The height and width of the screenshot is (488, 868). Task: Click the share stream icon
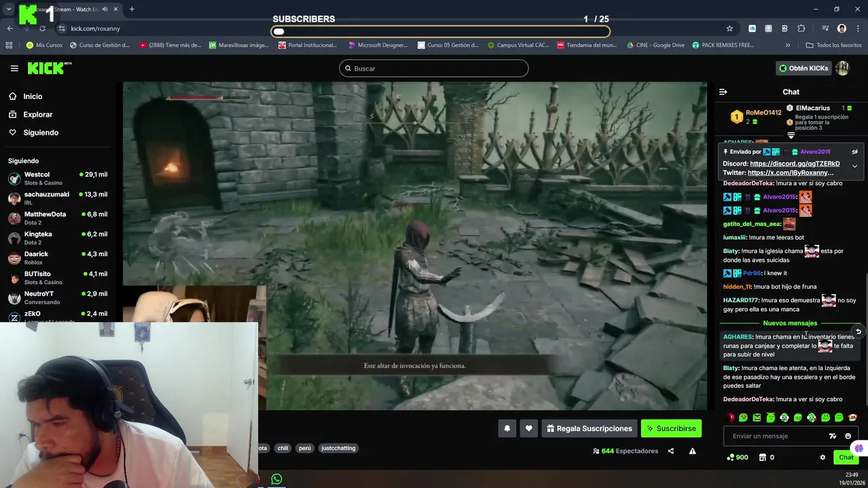click(x=671, y=451)
